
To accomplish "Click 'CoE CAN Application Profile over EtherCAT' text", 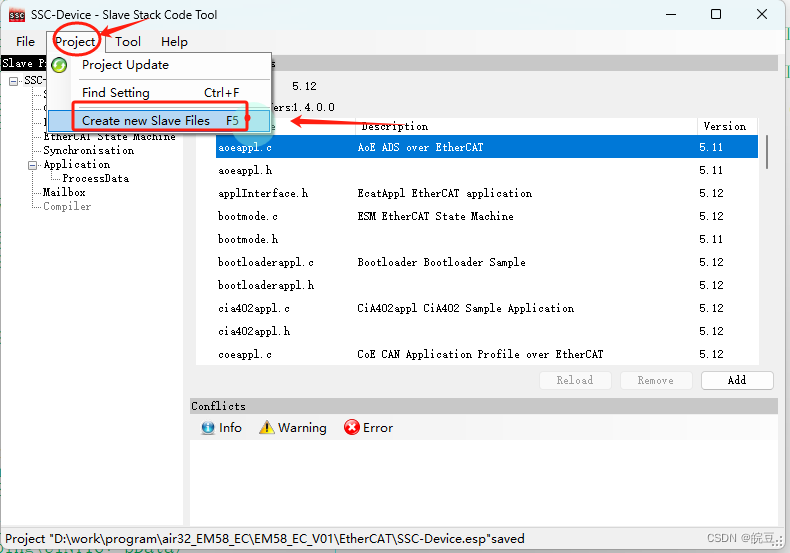I will pyautogui.click(x=480, y=355).
